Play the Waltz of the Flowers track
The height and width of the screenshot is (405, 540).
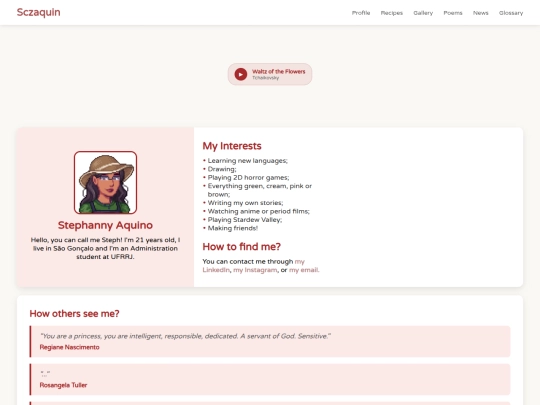click(241, 74)
